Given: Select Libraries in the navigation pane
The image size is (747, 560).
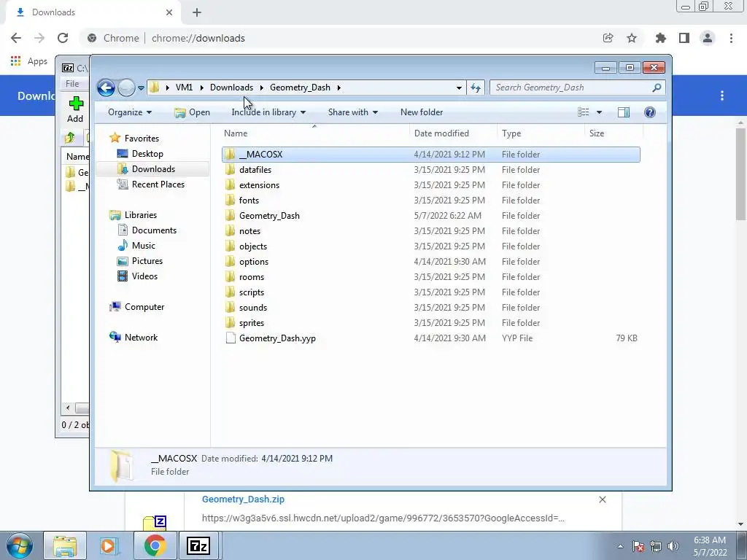Looking at the screenshot, I should point(141,215).
